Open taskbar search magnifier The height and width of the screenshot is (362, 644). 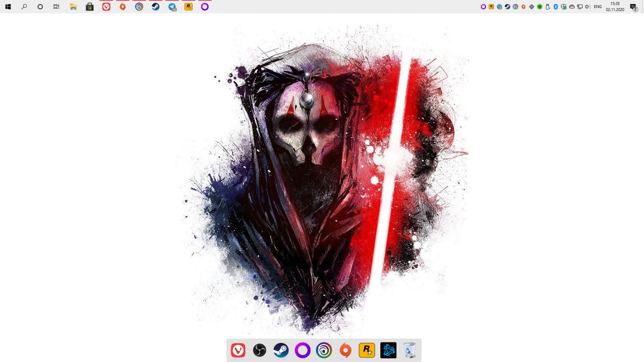(24, 7)
